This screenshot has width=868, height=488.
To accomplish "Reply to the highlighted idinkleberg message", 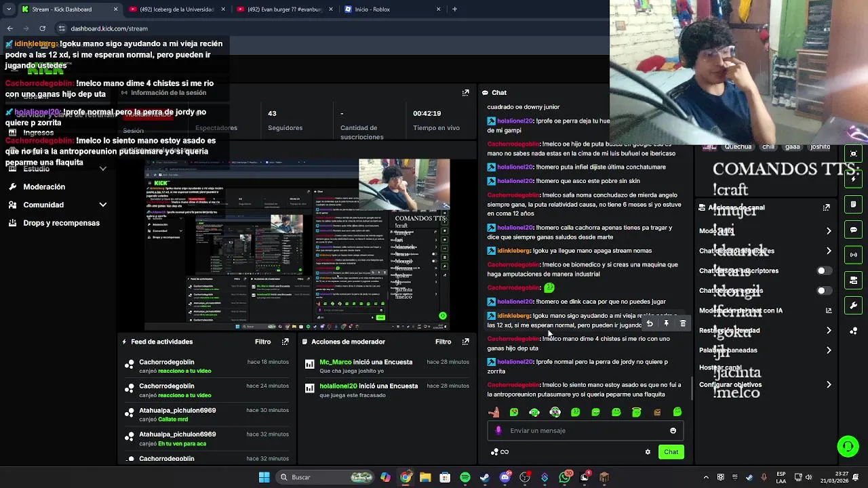I will [649, 324].
